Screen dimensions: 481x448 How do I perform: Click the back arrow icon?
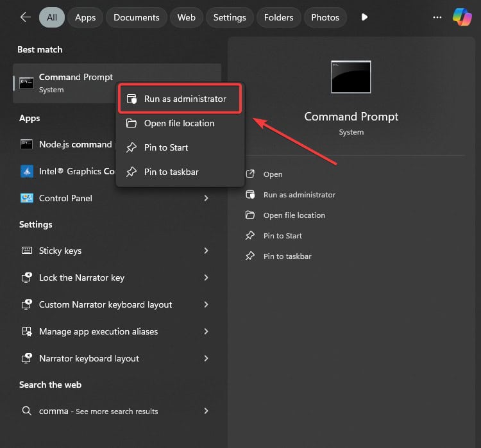click(26, 17)
